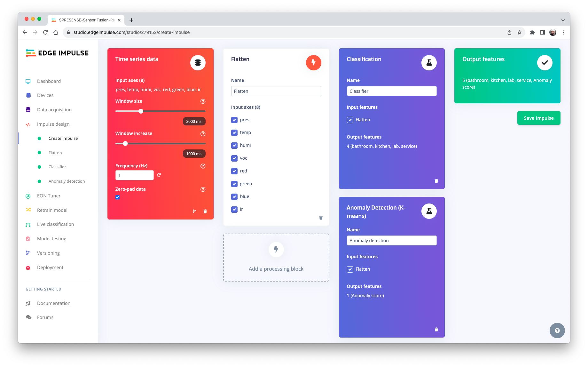This screenshot has width=588, height=367.
Task: Open the browser extensions puzzle menu
Action: pos(532,32)
